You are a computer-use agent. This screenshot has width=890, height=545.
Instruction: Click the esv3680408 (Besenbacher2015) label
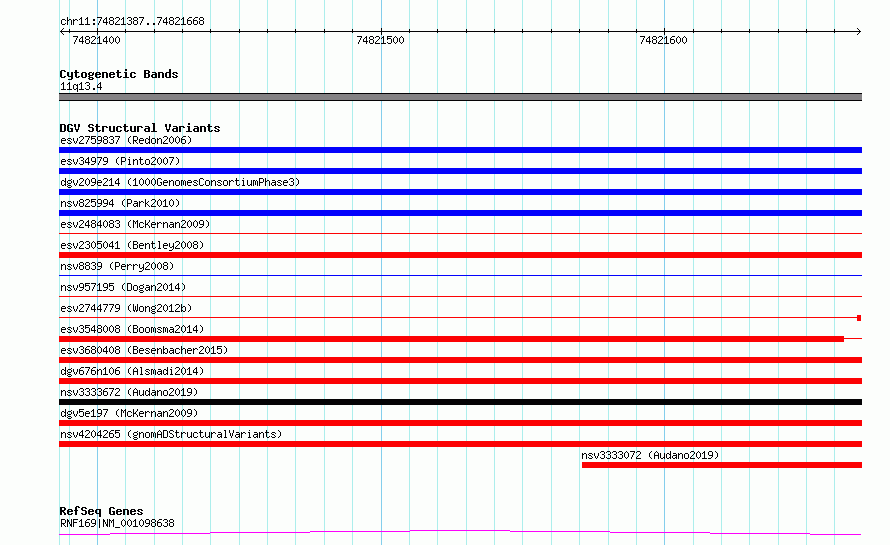click(144, 350)
